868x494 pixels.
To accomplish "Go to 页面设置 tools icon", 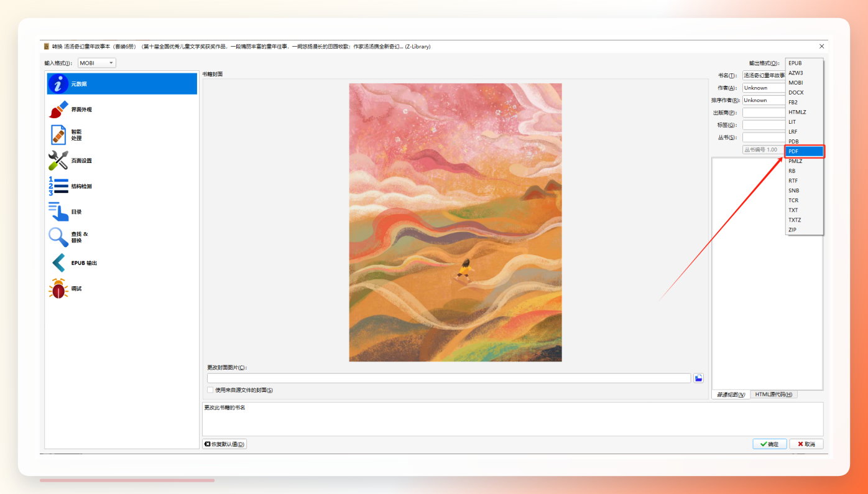I will (58, 161).
